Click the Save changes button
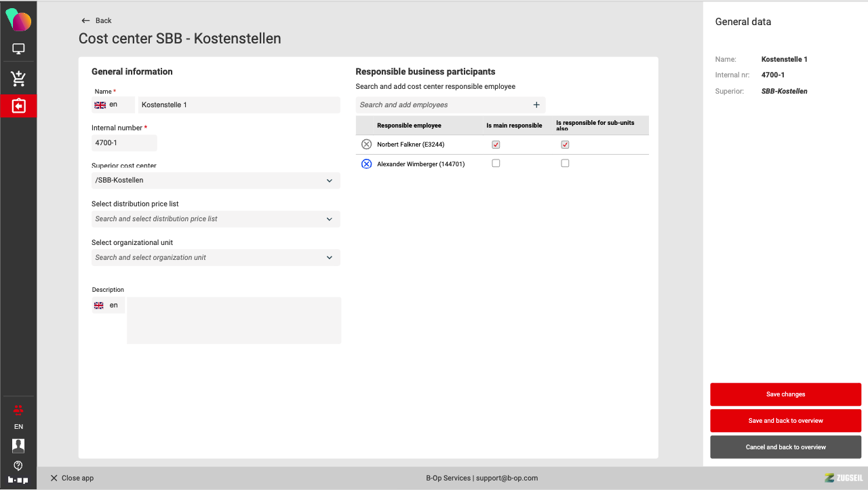The image size is (868, 490). pos(785,394)
